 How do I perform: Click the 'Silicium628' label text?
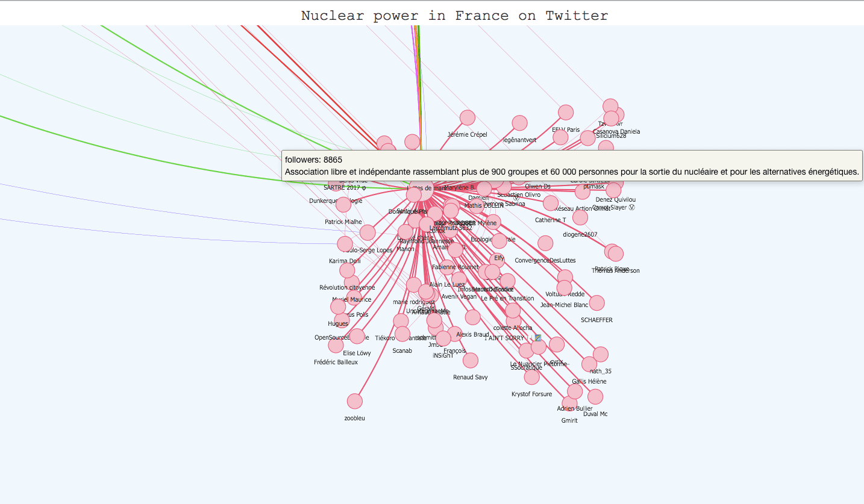click(611, 136)
